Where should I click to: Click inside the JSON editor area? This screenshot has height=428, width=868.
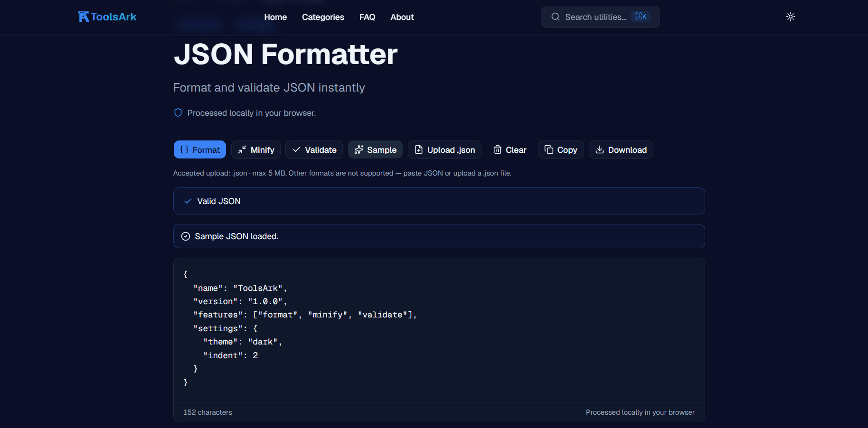tap(439, 330)
